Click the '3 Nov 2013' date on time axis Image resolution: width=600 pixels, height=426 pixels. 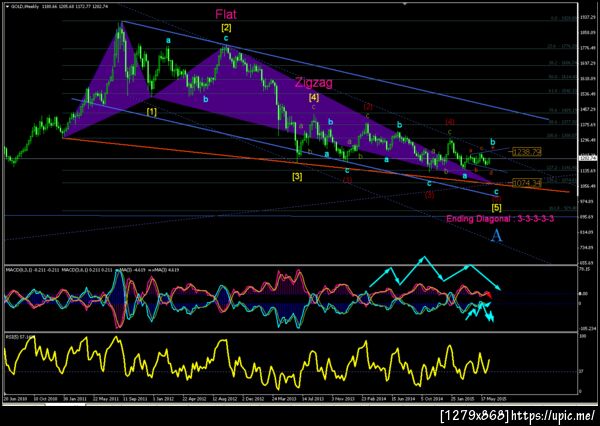343,399
